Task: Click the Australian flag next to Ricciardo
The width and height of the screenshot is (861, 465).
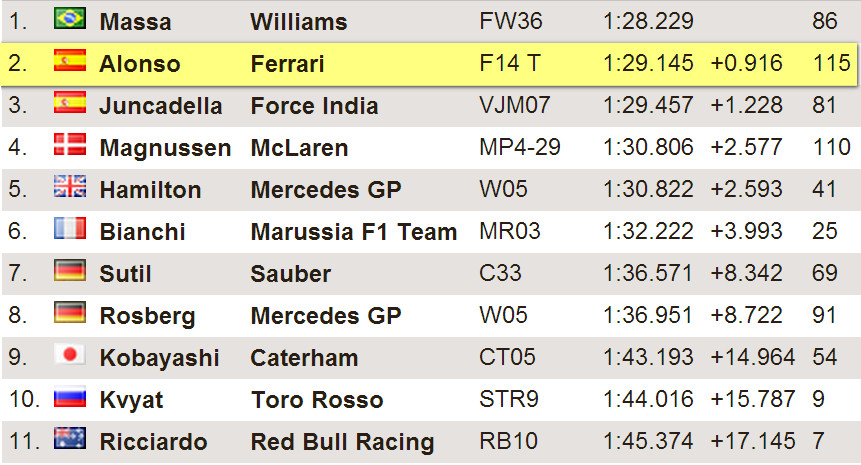Action: pyautogui.click(x=70, y=438)
